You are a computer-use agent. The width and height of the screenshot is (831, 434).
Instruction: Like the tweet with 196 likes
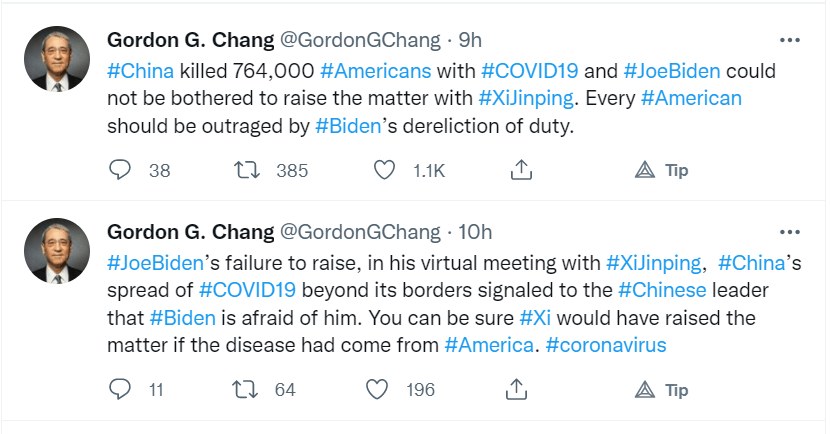coord(378,389)
